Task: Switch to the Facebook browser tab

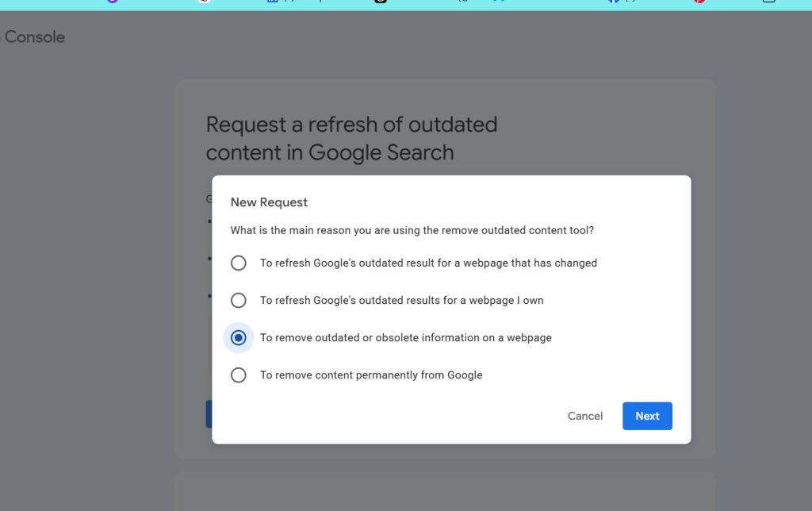Action: coord(614,2)
